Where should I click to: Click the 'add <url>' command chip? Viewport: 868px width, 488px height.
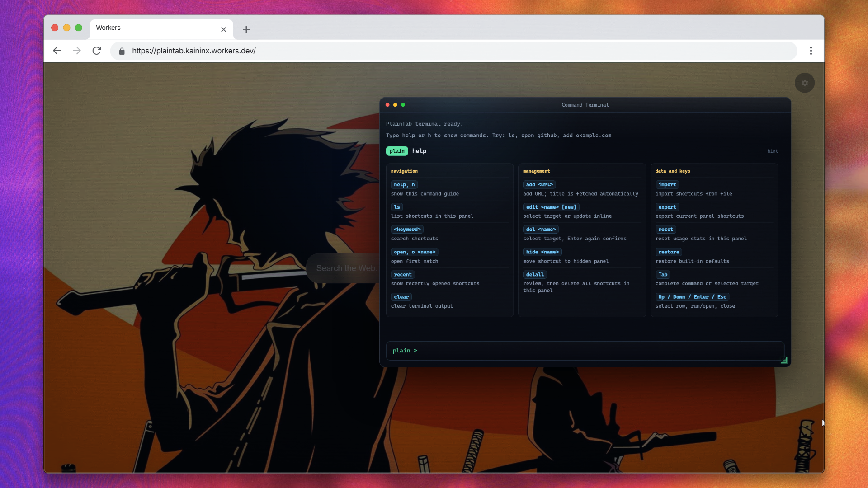click(539, 184)
